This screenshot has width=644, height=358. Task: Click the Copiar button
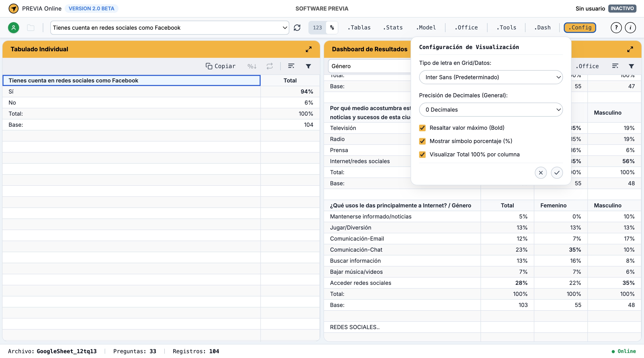pyautogui.click(x=221, y=66)
